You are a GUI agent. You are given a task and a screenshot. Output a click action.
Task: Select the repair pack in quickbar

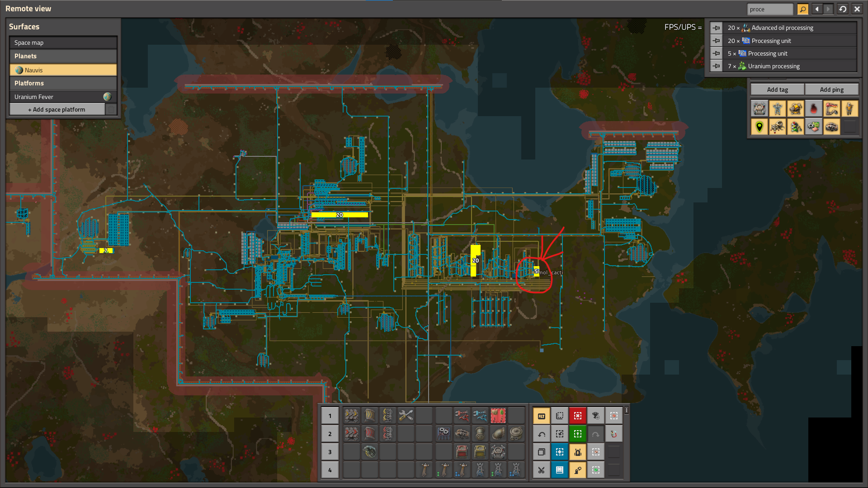(406, 416)
